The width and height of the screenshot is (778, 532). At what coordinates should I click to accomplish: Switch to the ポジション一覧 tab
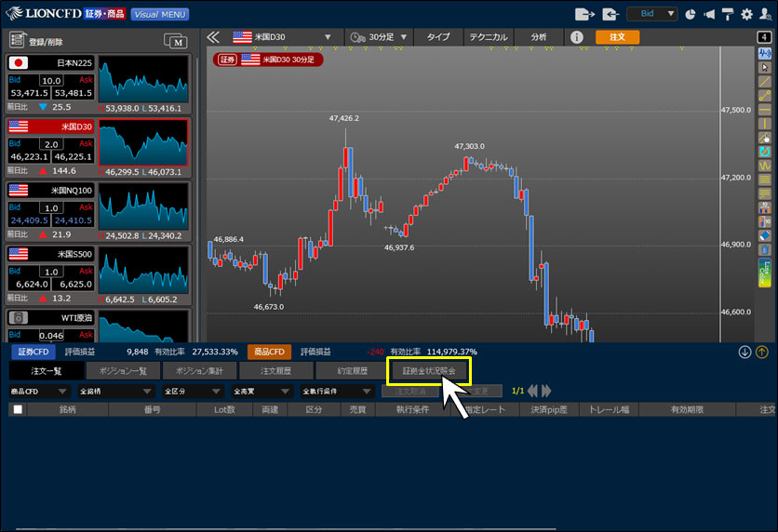coord(123,370)
